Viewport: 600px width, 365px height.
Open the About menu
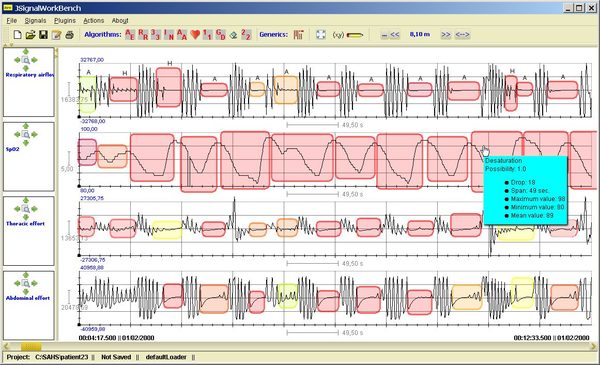[120, 21]
